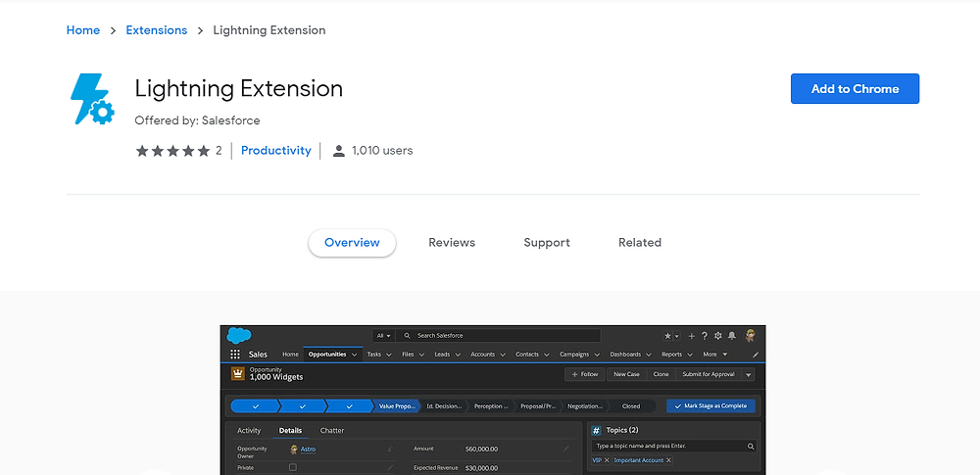Open the favorites list dropdown arrow
980x475 pixels.
(x=676, y=336)
